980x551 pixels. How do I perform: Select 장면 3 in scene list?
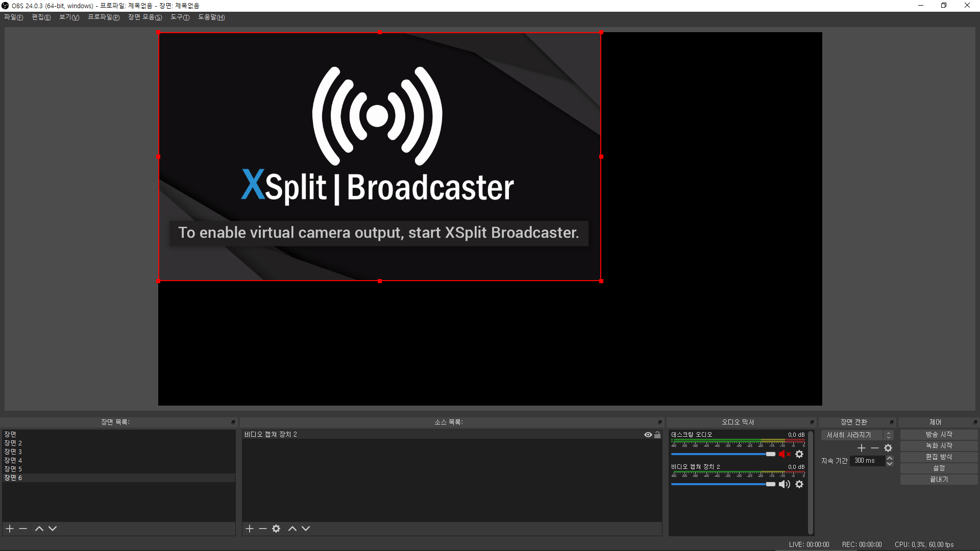click(13, 452)
